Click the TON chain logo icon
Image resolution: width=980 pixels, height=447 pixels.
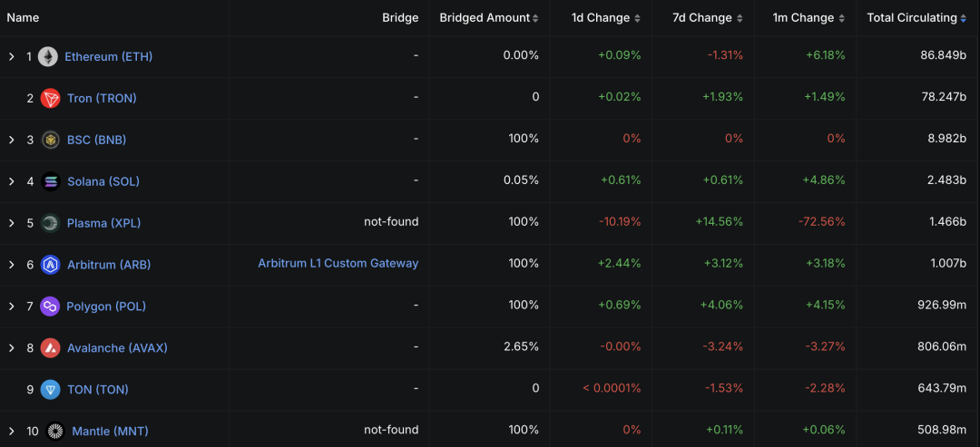coord(51,390)
